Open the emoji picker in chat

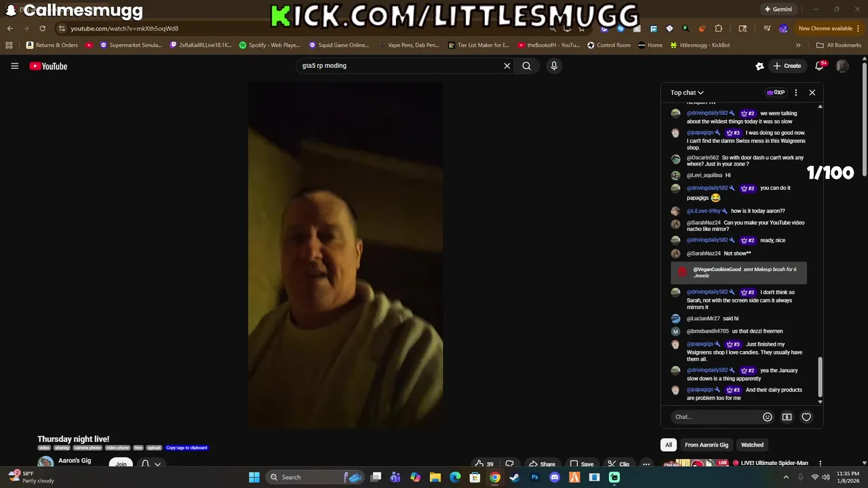click(768, 417)
